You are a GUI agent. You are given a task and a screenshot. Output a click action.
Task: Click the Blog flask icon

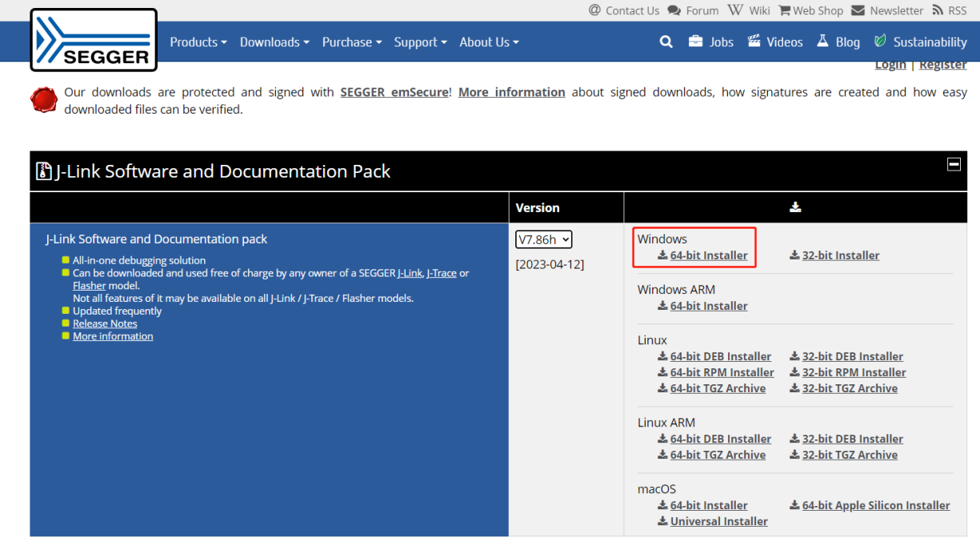click(822, 42)
